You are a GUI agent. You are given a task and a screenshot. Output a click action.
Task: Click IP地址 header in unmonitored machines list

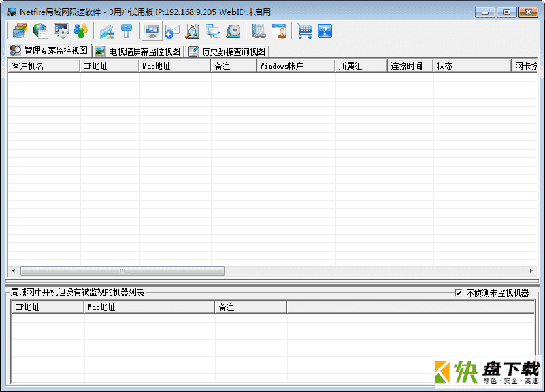(x=48, y=307)
